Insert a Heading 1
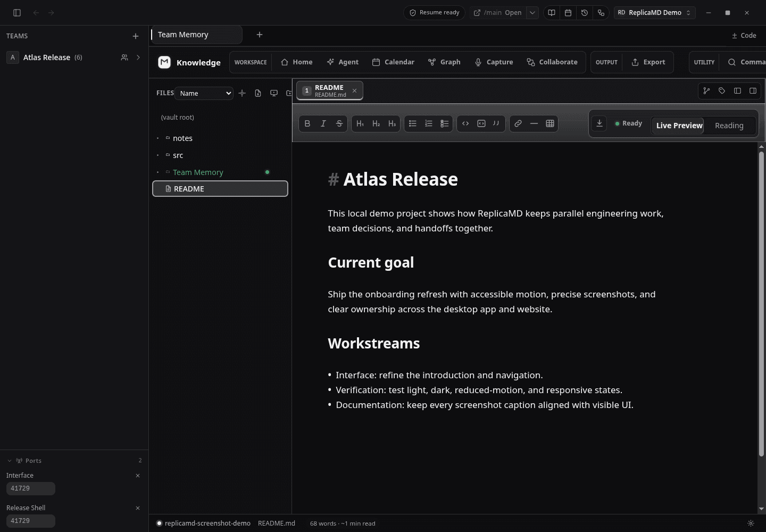 [360, 123]
